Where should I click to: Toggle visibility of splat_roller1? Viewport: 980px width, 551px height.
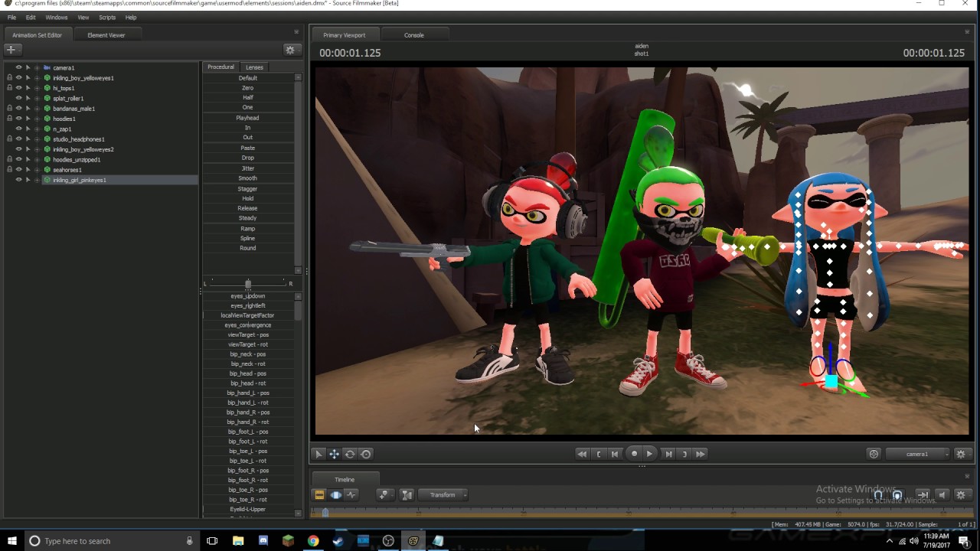(x=18, y=98)
